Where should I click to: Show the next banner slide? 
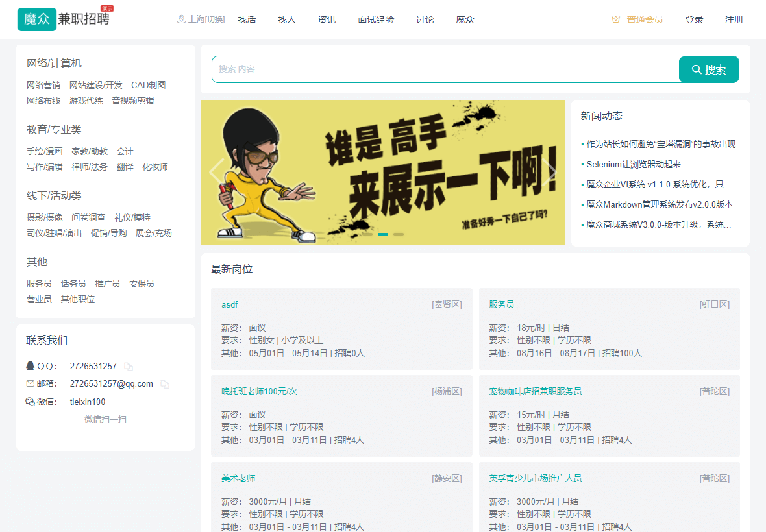[x=550, y=173]
